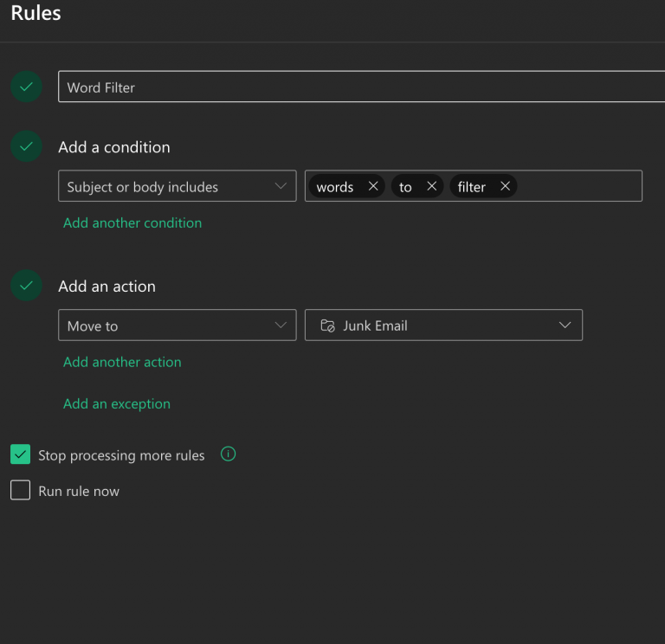Uncheck Stop processing more rules
The image size is (665, 644).
20,455
